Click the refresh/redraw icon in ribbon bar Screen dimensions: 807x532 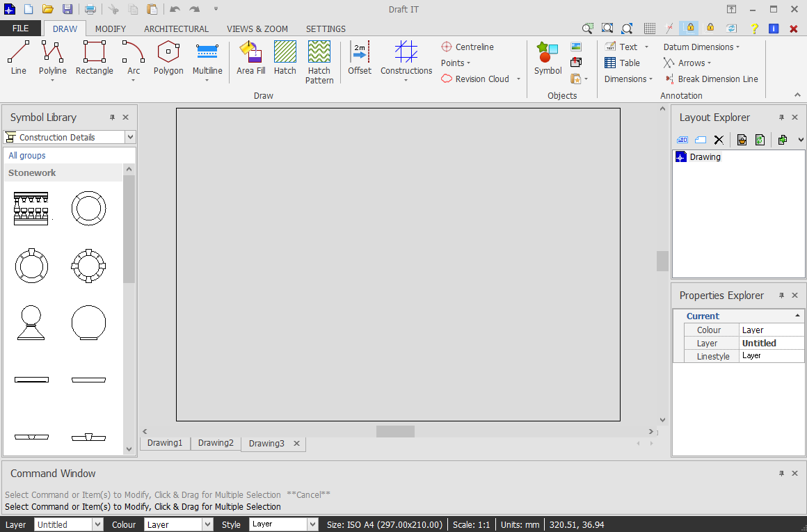click(731, 29)
